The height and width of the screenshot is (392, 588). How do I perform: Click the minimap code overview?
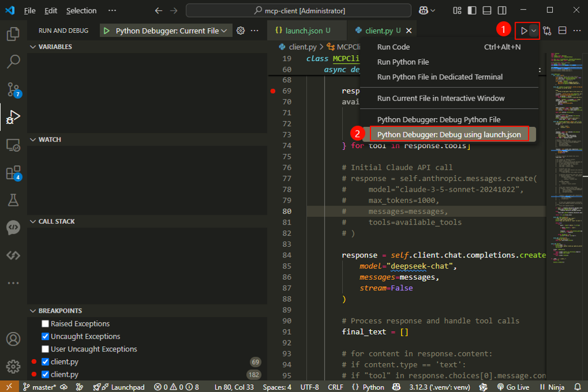563,147
